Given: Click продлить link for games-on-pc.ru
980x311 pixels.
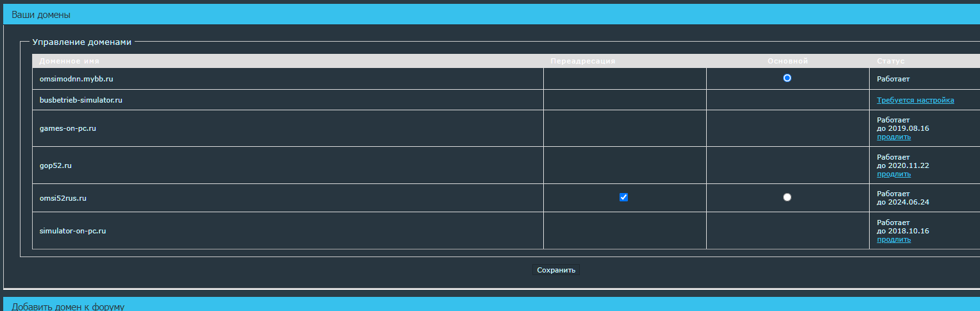Looking at the screenshot, I should [x=893, y=137].
